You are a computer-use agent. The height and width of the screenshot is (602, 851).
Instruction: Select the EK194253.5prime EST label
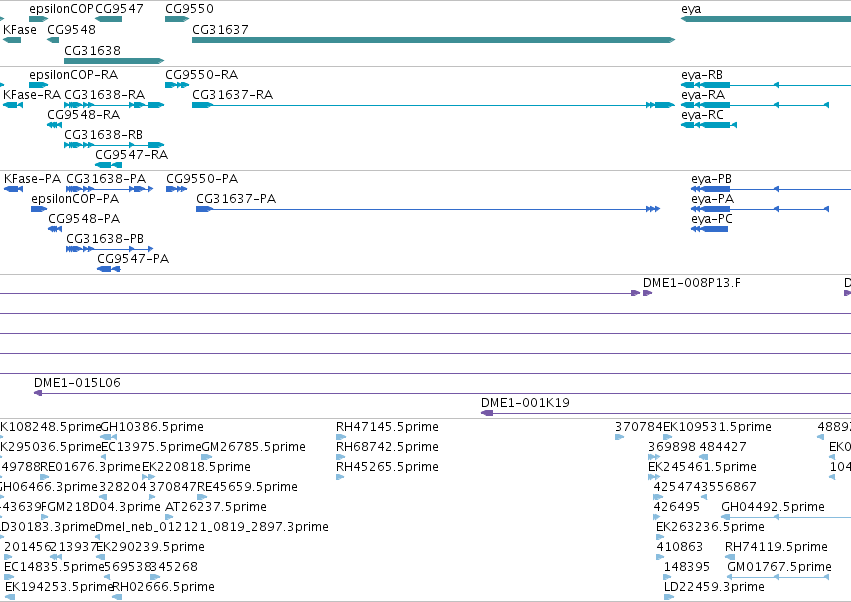59,587
